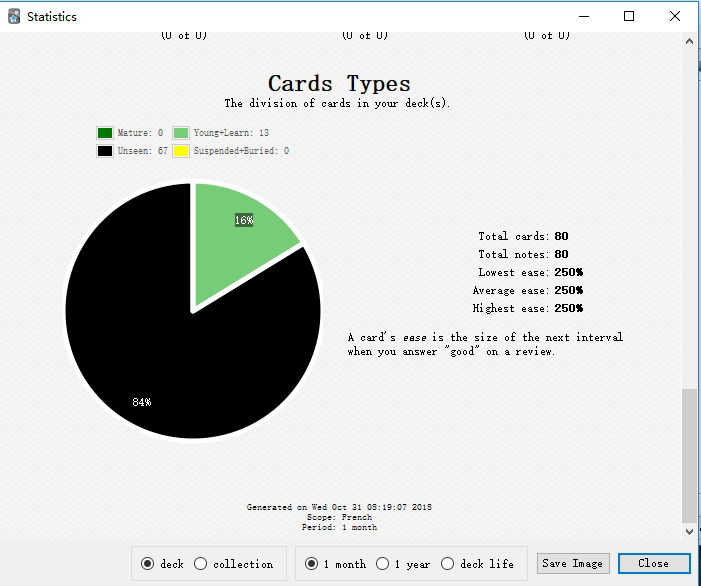
Task: Click the 'The division of cards' subtitle
Action: pyautogui.click(x=337, y=103)
